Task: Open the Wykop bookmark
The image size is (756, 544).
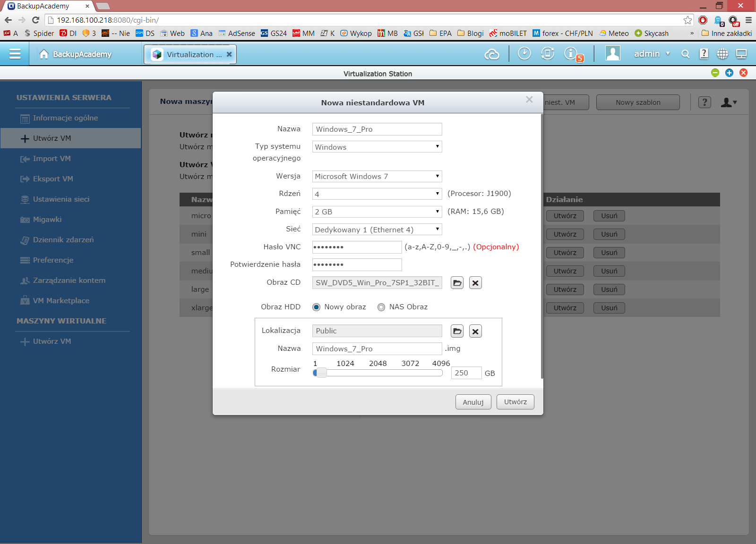Action: pyautogui.click(x=356, y=33)
